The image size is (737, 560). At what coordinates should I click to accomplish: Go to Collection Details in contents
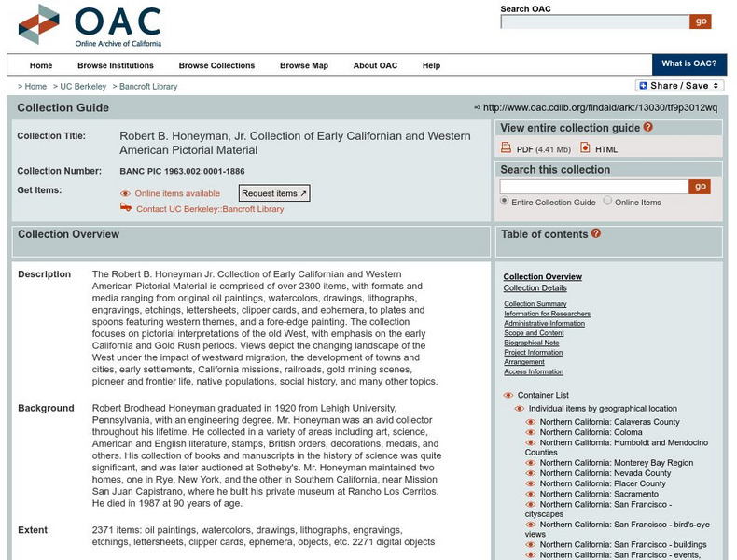point(535,288)
